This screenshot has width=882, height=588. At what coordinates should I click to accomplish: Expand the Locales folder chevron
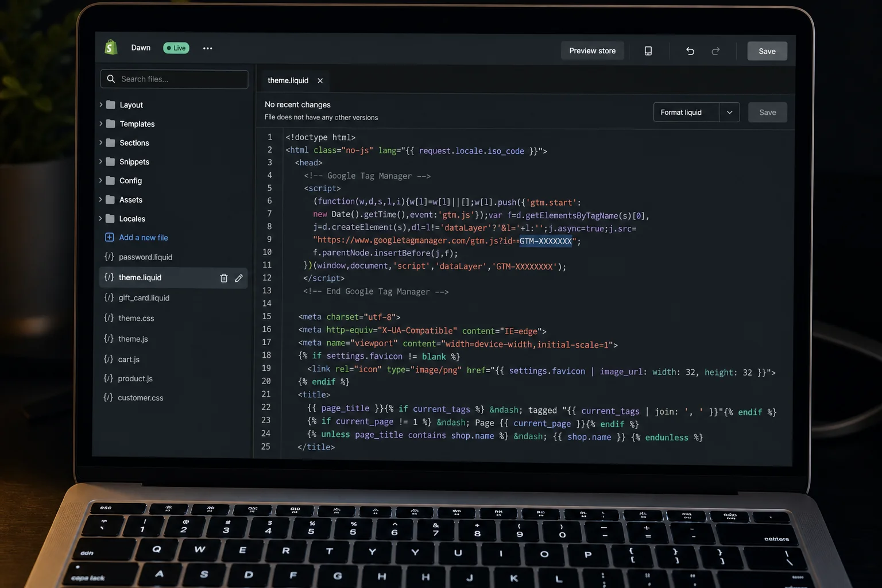click(x=100, y=218)
